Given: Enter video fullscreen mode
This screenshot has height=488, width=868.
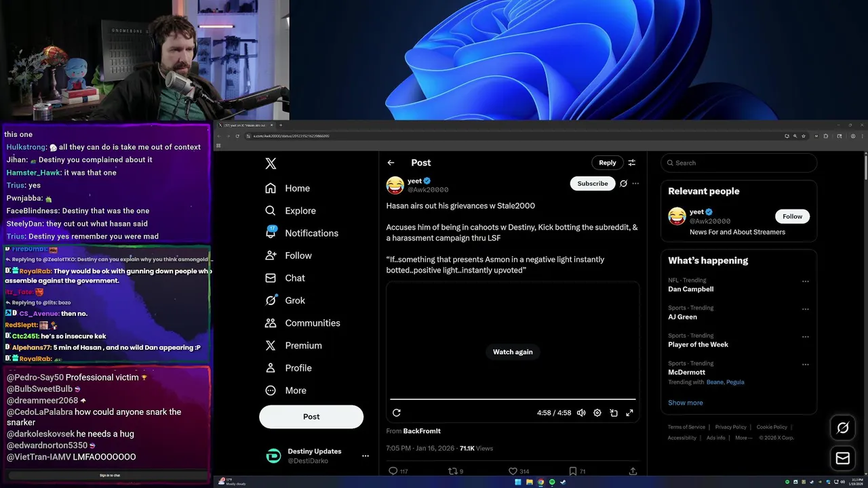Looking at the screenshot, I should pos(629,413).
